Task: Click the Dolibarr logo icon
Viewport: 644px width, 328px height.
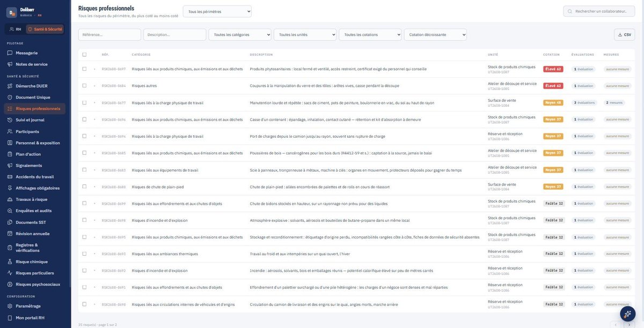Action: click(12, 12)
